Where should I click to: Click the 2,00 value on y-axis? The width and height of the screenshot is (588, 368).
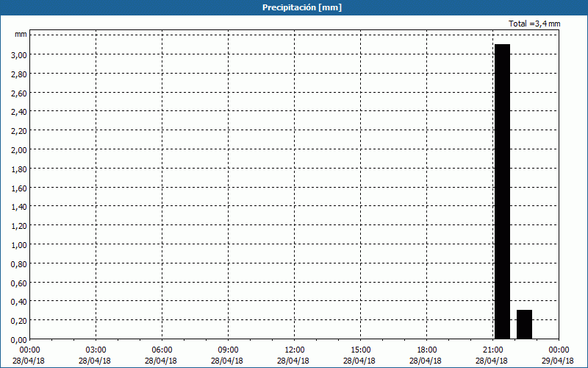(19, 149)
